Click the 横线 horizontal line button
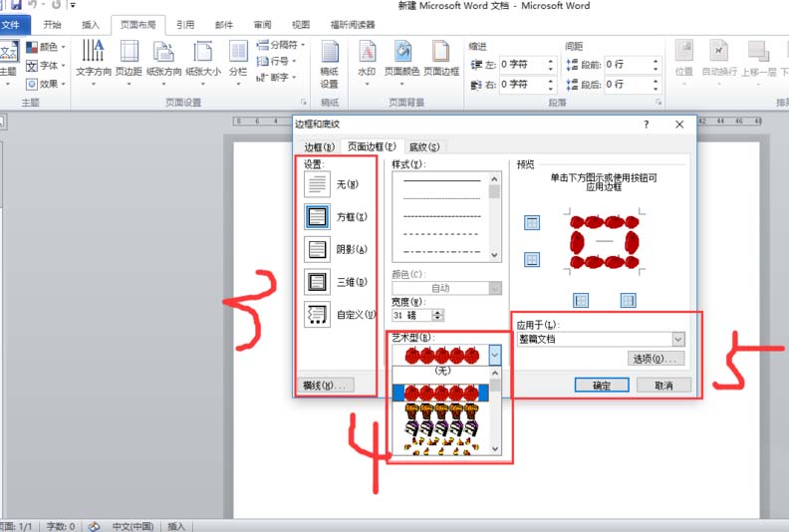 tap(326, 386)
